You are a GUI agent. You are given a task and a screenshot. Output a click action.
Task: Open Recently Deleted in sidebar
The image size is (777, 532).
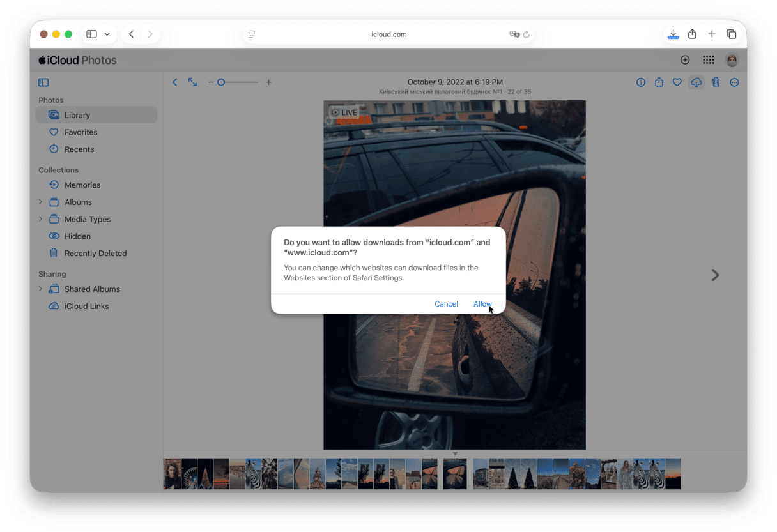coord(95,253)
